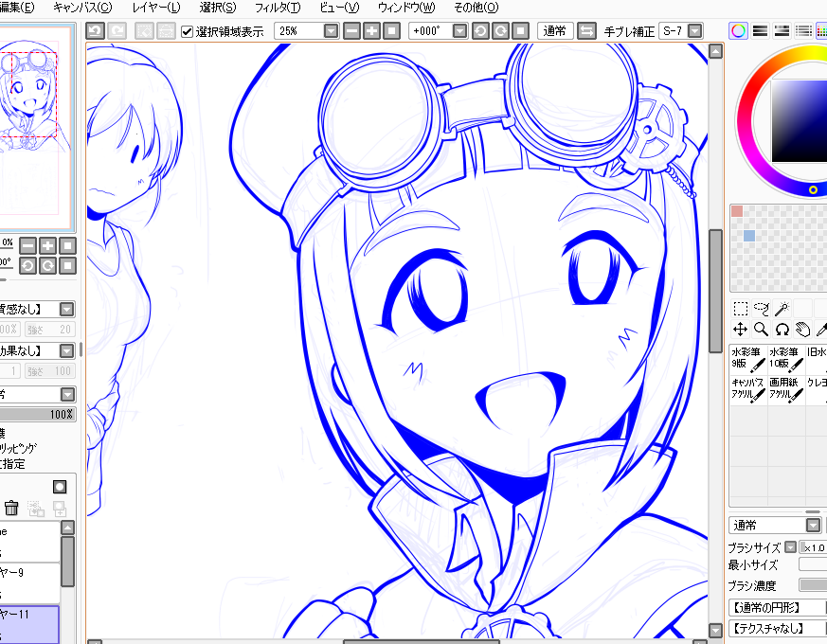
Task: Open the レイヤー(L) menu
Action: click(x=156, y=8)
